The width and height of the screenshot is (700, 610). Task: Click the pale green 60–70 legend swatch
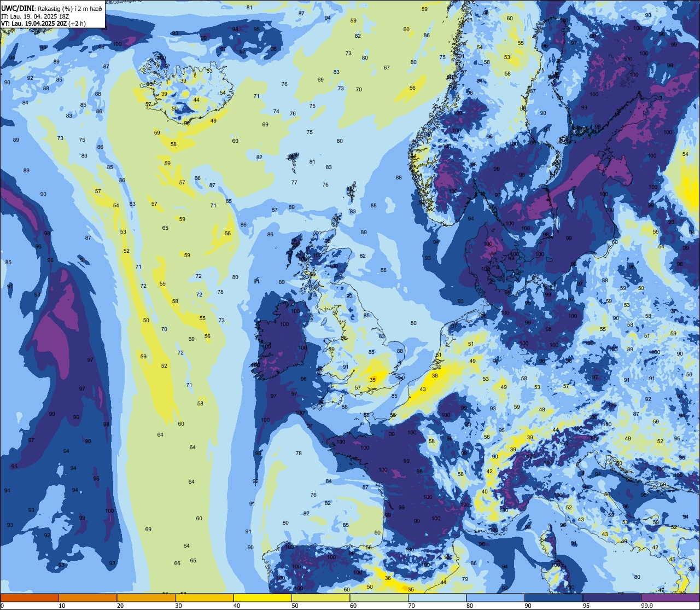tap(379, 597)
